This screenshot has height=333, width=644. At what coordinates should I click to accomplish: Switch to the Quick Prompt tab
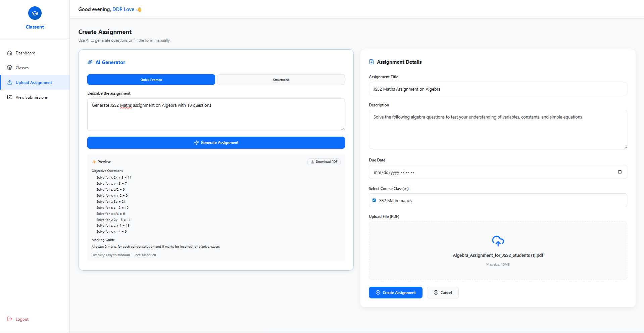click(151, 80)
